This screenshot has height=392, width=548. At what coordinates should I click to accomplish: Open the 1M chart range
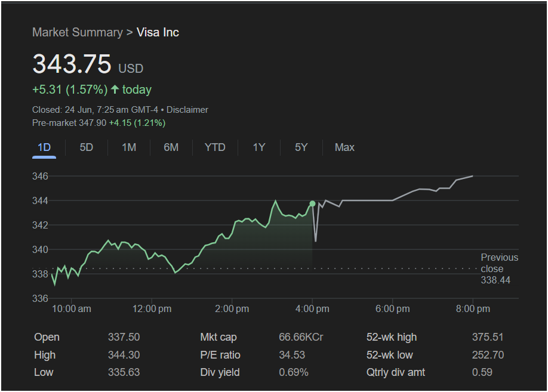[129, 147]
